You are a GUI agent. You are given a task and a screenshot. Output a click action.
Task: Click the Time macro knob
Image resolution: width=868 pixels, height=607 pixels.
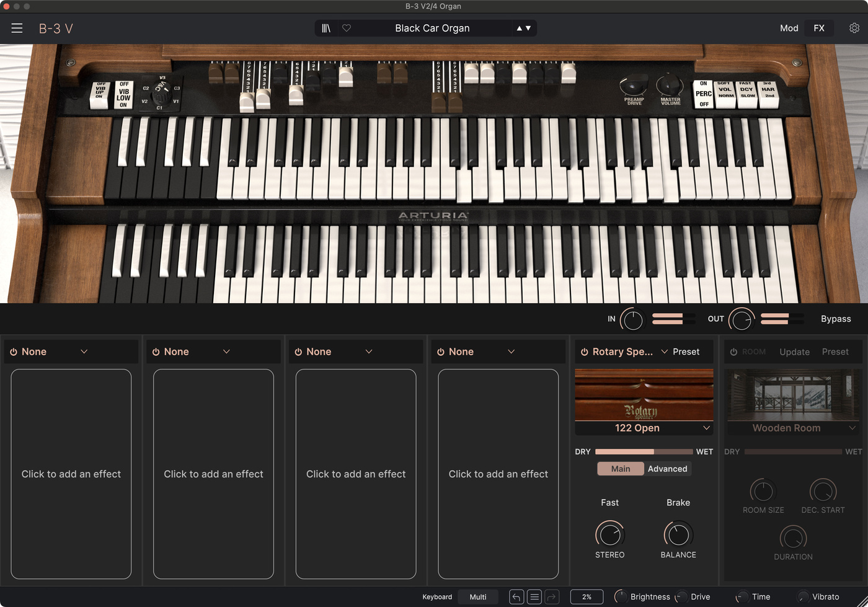742,597
